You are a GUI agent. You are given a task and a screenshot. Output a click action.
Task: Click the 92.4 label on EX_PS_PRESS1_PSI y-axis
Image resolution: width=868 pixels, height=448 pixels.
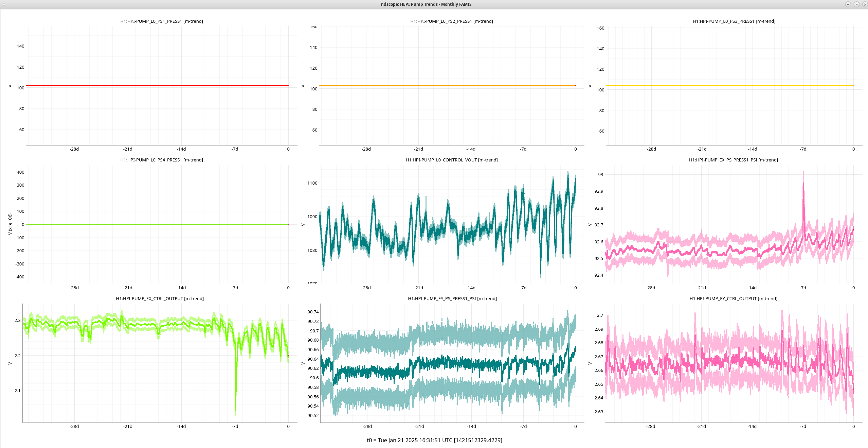[599, 275]
